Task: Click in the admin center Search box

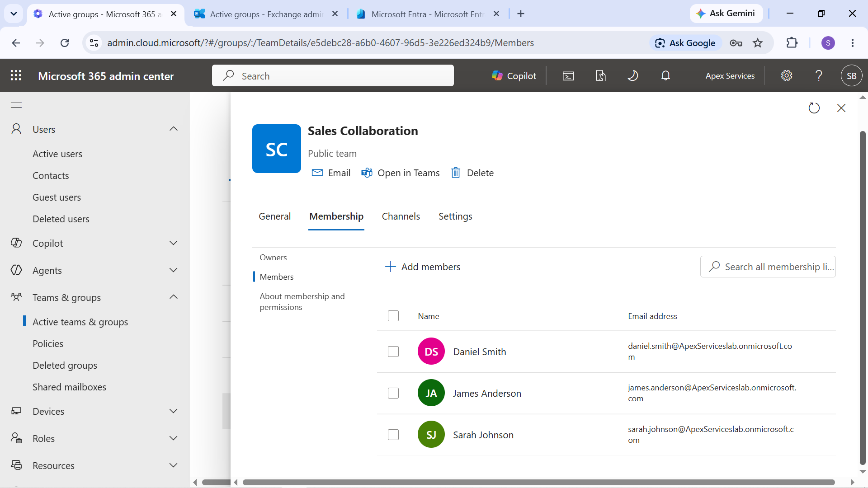Action: pos(333,75)
